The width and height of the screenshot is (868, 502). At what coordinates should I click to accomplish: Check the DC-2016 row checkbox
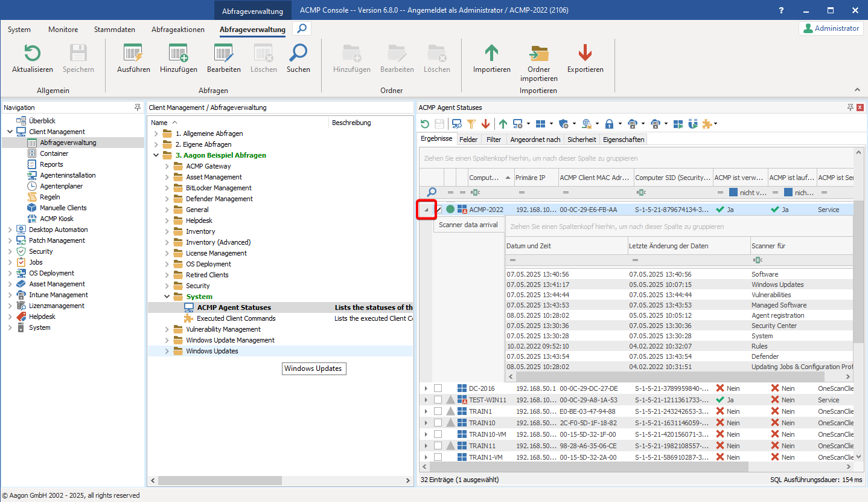tap(438, 388)
